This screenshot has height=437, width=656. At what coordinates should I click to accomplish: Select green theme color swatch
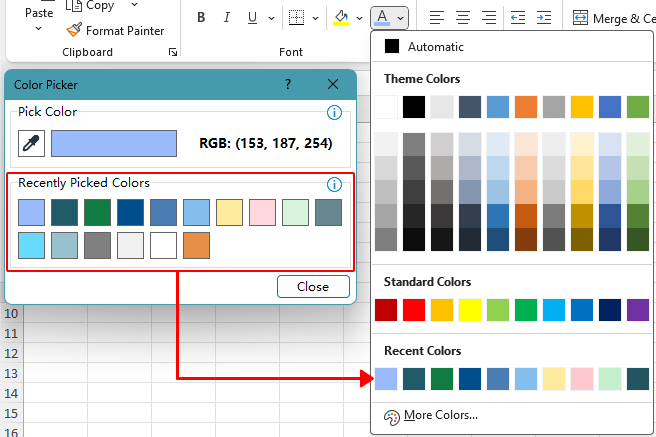(x=638, y=107)
